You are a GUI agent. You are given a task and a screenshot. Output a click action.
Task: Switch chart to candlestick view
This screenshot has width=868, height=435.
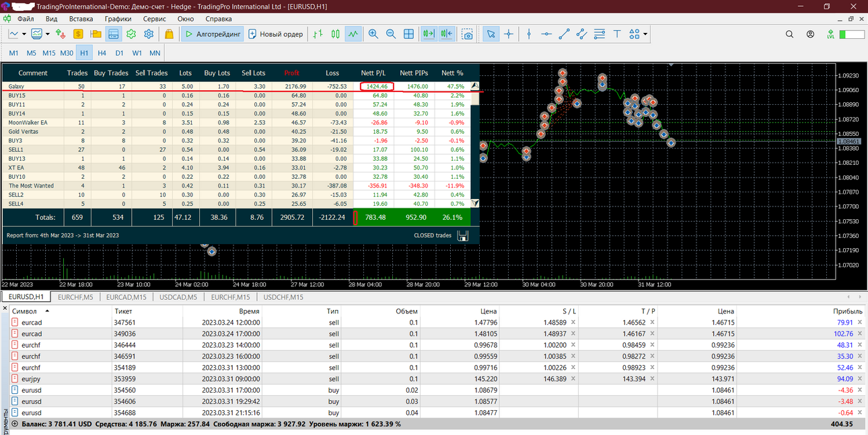click(336, 34)
